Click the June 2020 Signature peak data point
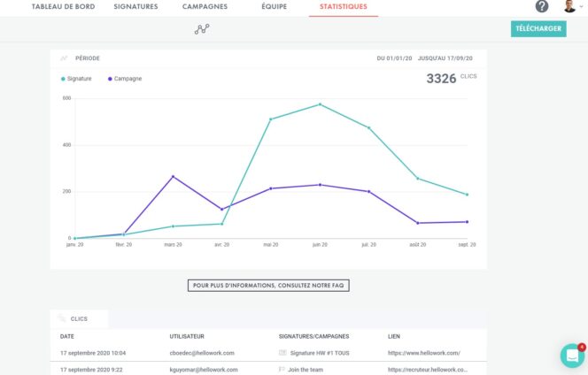Viewport: 588px width, 375px height. click(x=320, y=104)
